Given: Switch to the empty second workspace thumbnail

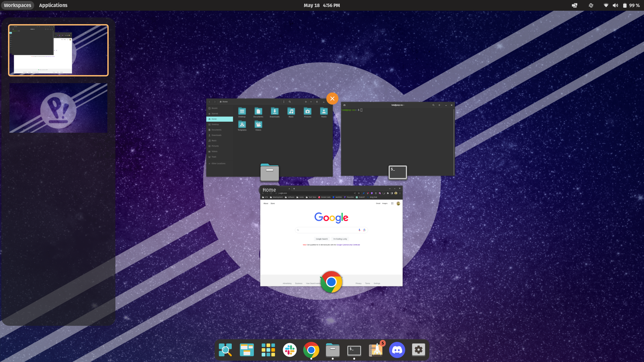Looking at the screenshot, I should 58,108.
